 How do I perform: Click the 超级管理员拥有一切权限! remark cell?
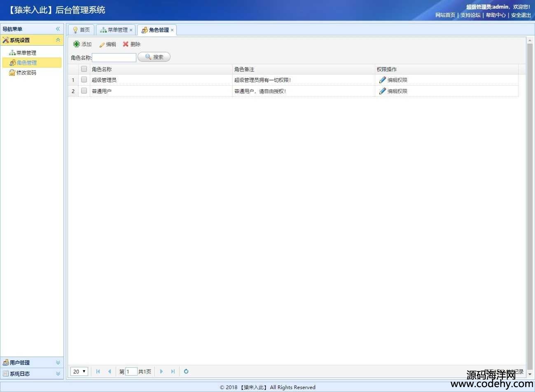pos(304,80)
